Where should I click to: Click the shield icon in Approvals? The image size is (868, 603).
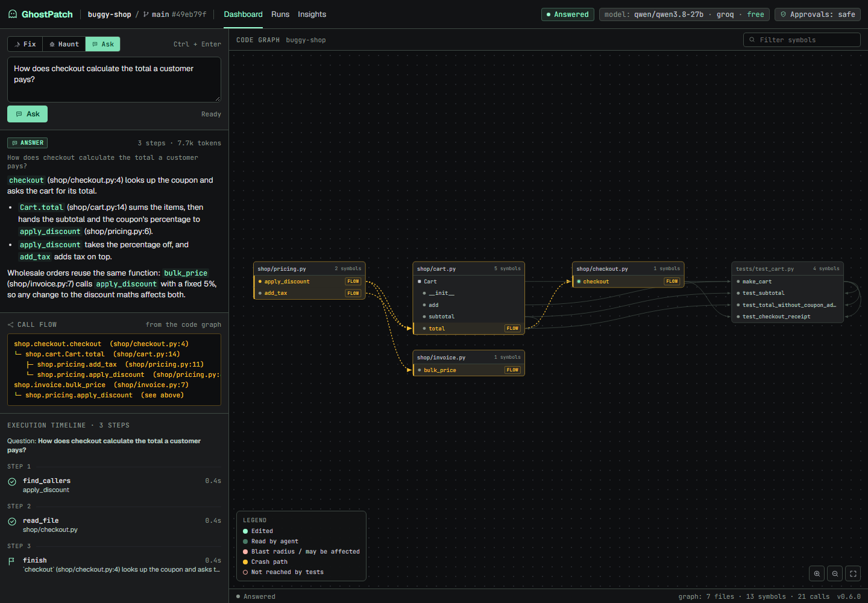point(783,14)
